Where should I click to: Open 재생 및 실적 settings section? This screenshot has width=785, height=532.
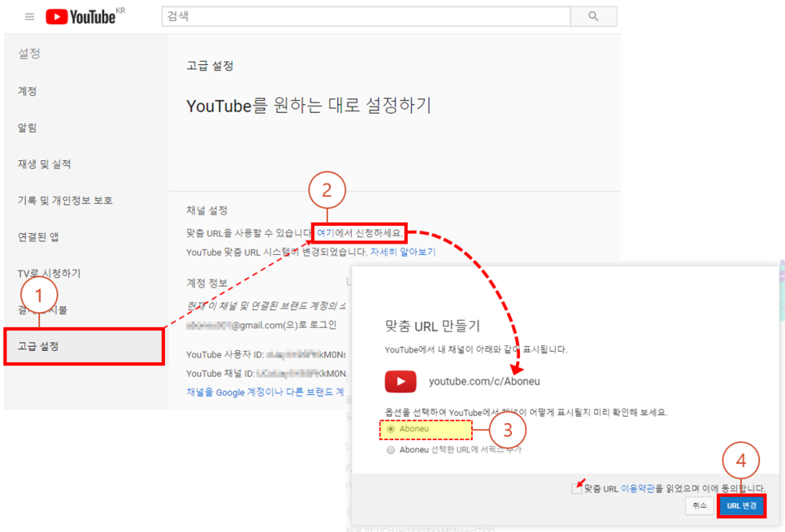44,164
